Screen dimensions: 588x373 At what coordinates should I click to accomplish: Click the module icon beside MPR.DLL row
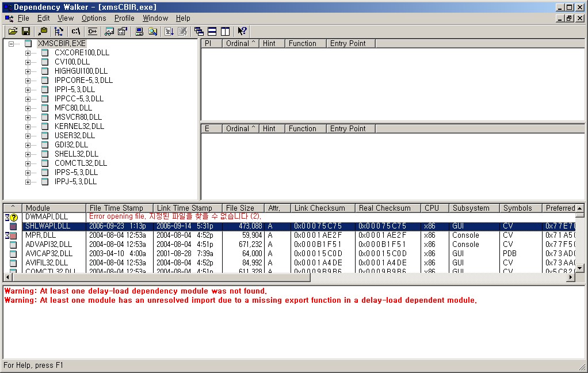pos(13,235)
